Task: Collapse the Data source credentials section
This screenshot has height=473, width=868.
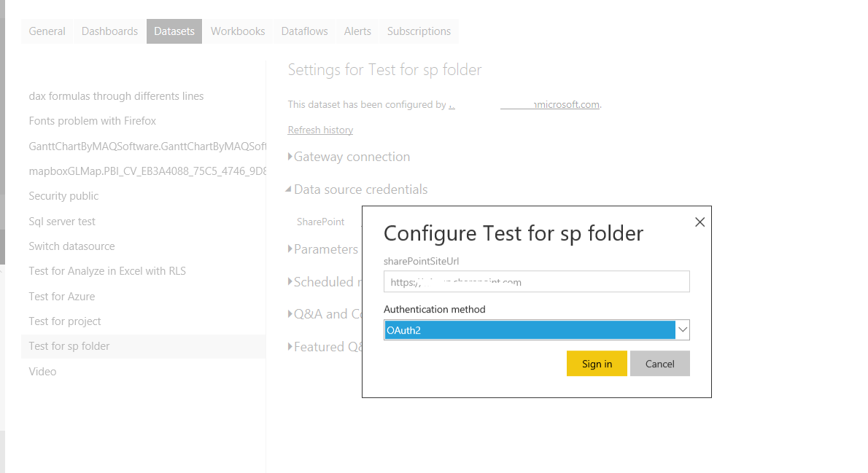Action: [x=357, y=189]
